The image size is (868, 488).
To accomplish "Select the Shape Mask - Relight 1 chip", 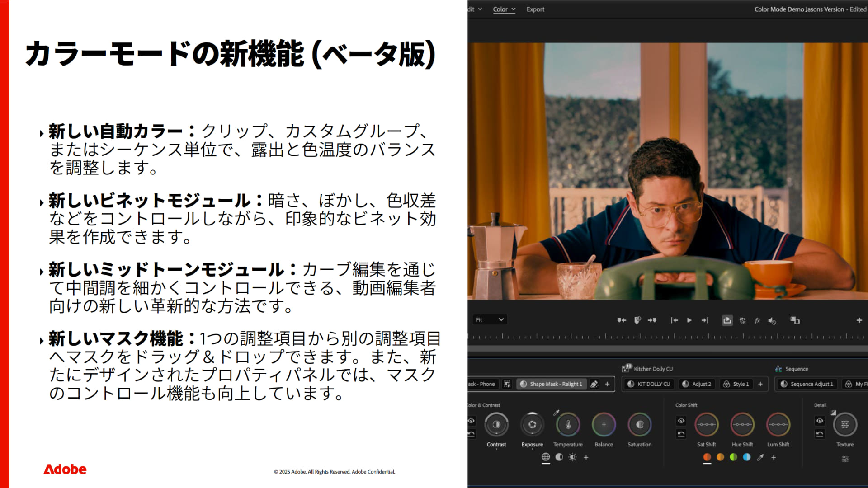I will (x=551, y=384).
